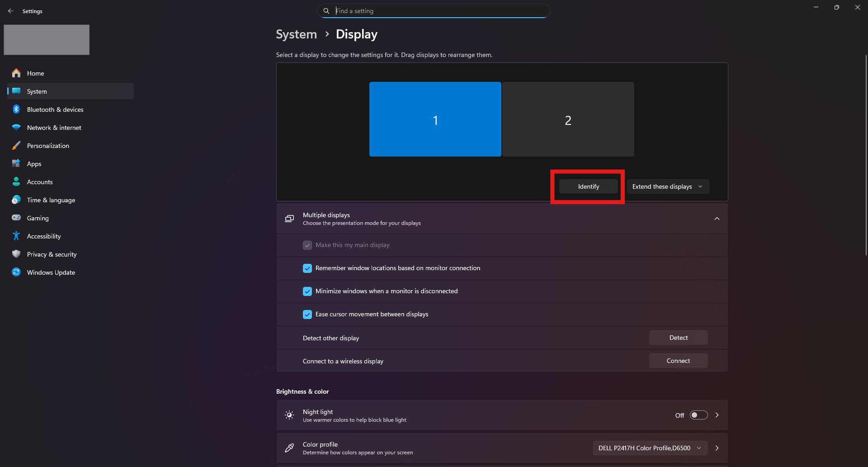Uncheck Remember window locations checkbox

(307, 268)
